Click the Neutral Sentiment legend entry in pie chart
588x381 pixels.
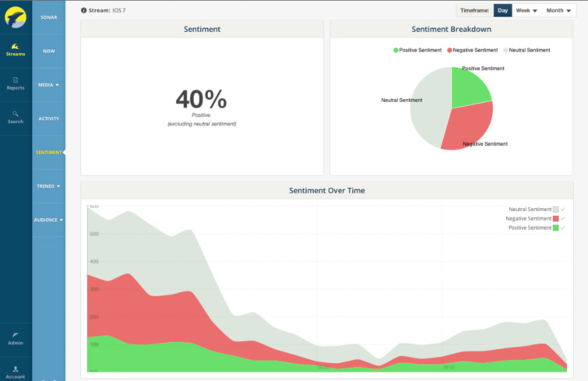pyautogui.click(x=526, y=50)
